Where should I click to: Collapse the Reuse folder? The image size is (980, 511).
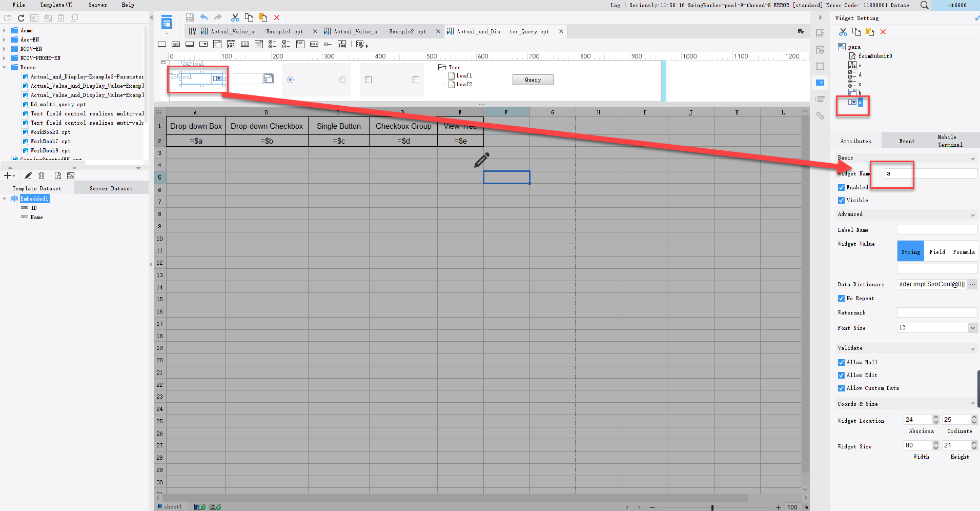pos(4,68)
